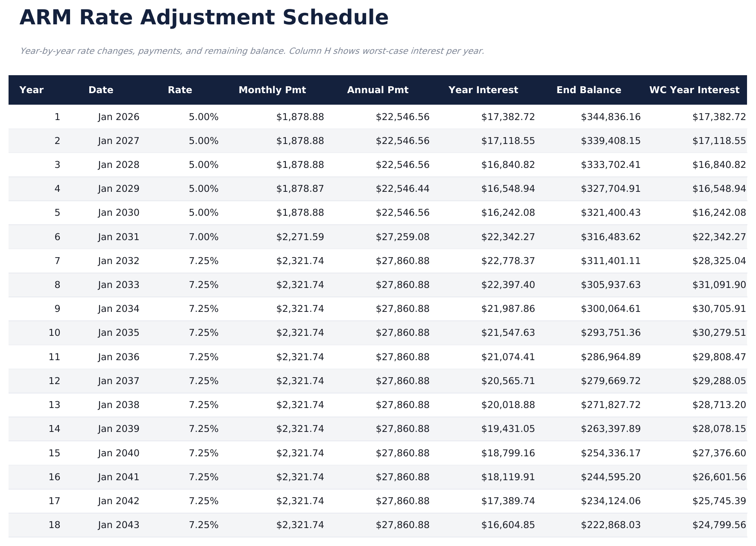The height and width of the screenshot is (546, 756).
Task: Select the Jan 2031 date cell
Action: click(x=118, y=237)
